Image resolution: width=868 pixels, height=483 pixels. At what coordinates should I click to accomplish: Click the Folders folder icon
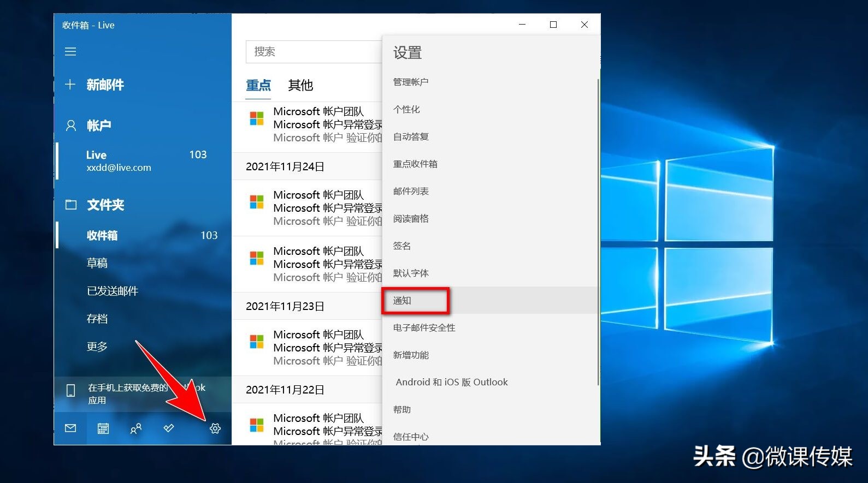point(71,205)
